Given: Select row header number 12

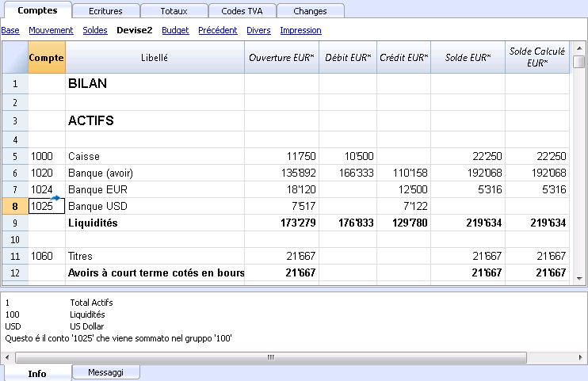Looking at the screenshot, I should pos(15,272).
